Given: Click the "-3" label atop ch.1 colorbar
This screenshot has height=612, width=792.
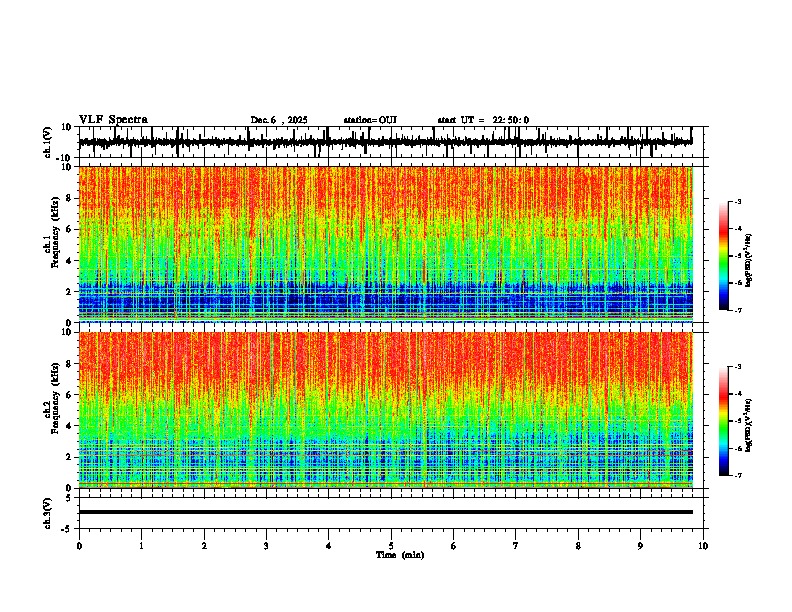Looking at the screenshot, I should tap(737, 201).
